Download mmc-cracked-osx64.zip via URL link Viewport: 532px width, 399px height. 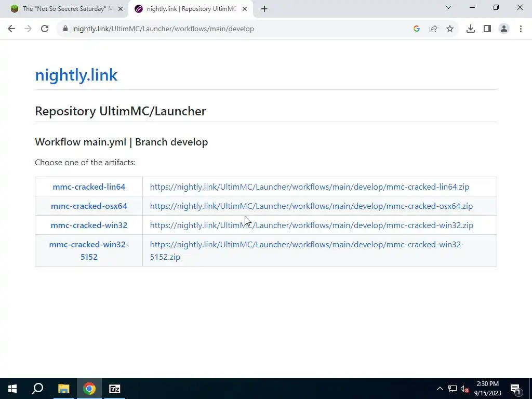(311, 206)
